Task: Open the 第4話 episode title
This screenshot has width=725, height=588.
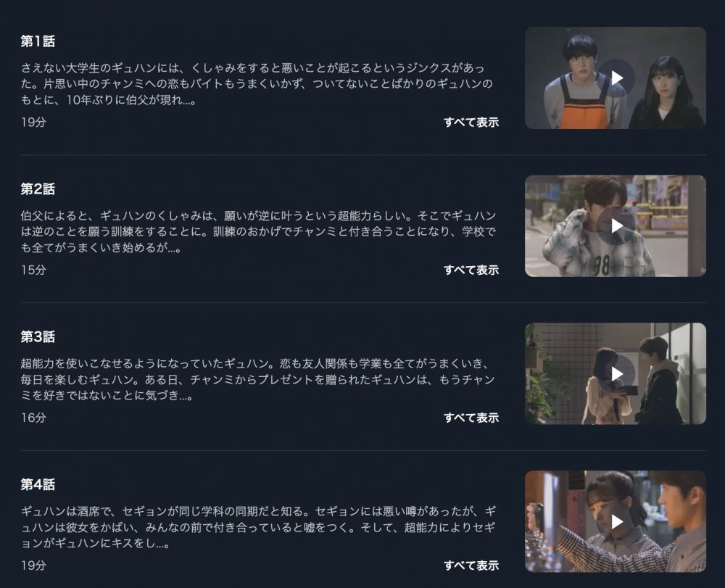Action: pyautogui.click(x=38, y=484)
